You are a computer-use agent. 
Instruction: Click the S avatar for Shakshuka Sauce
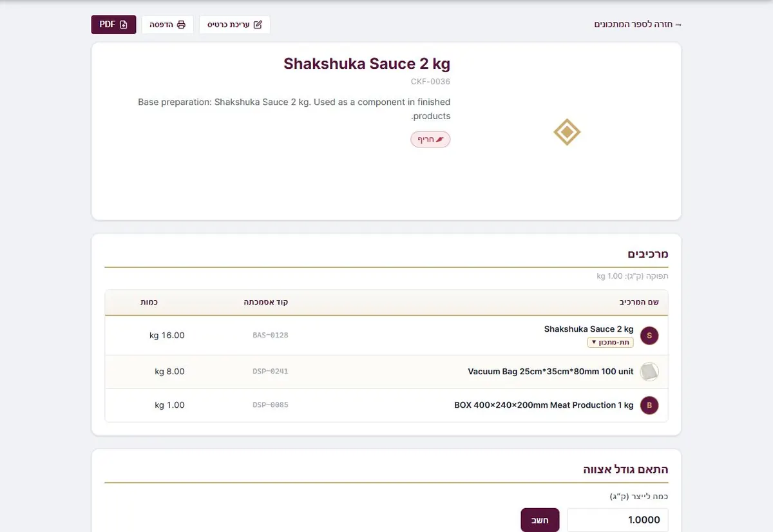click(649, 335)
